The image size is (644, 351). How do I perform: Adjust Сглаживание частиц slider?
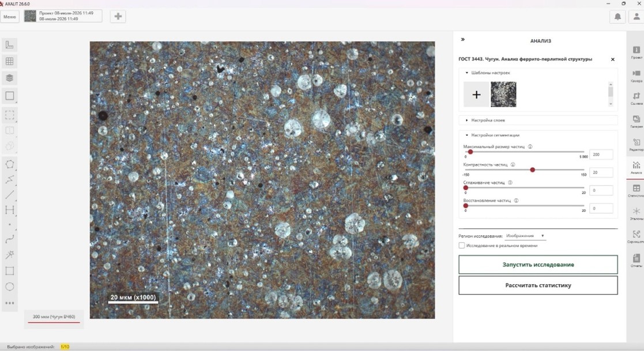pos(465,188)
